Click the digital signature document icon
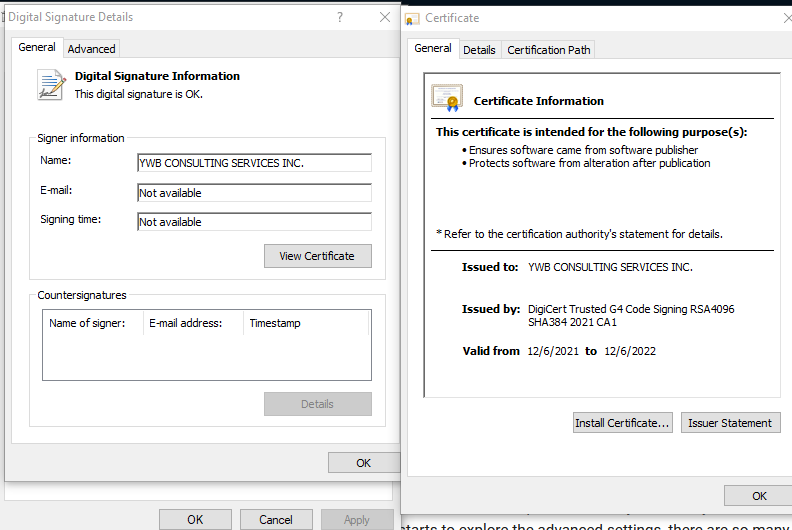Image resolution: width=792 pixels, height=530 pixels. pyautogui.click(x=51, y=85)
